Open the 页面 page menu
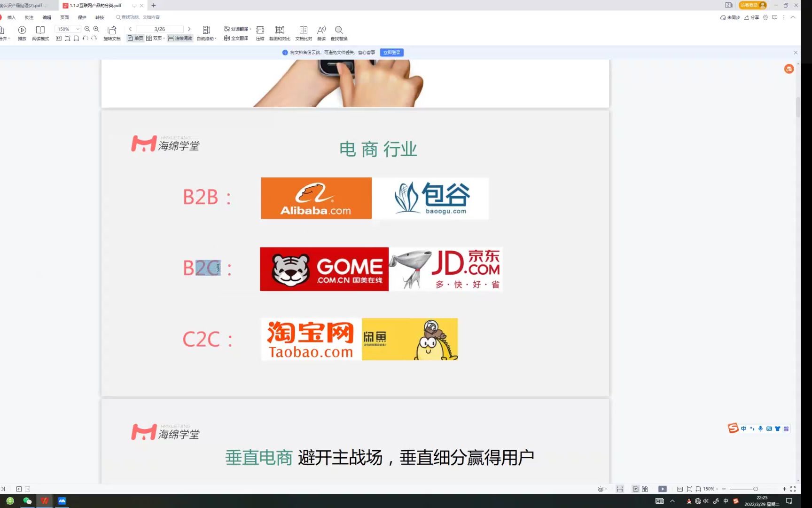Image resolution: width=812 pixels, height=508 pixels. [64, 17]
